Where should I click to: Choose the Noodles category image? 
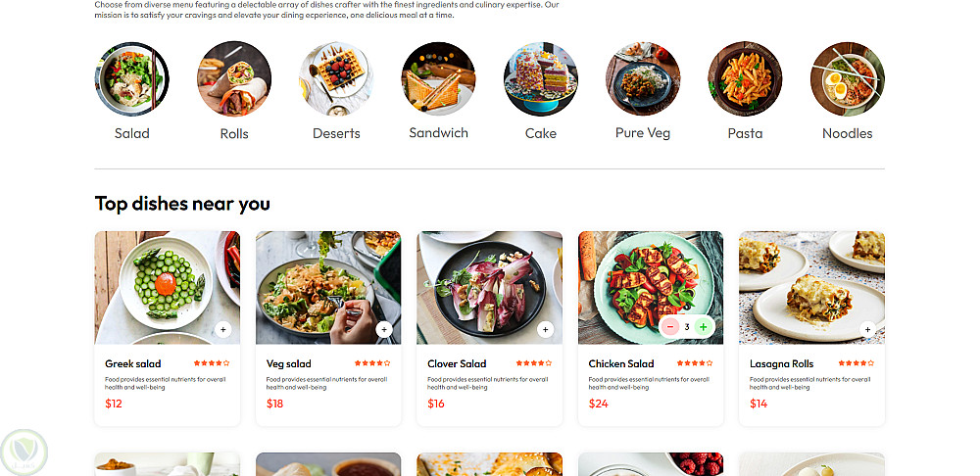[847, 78]
